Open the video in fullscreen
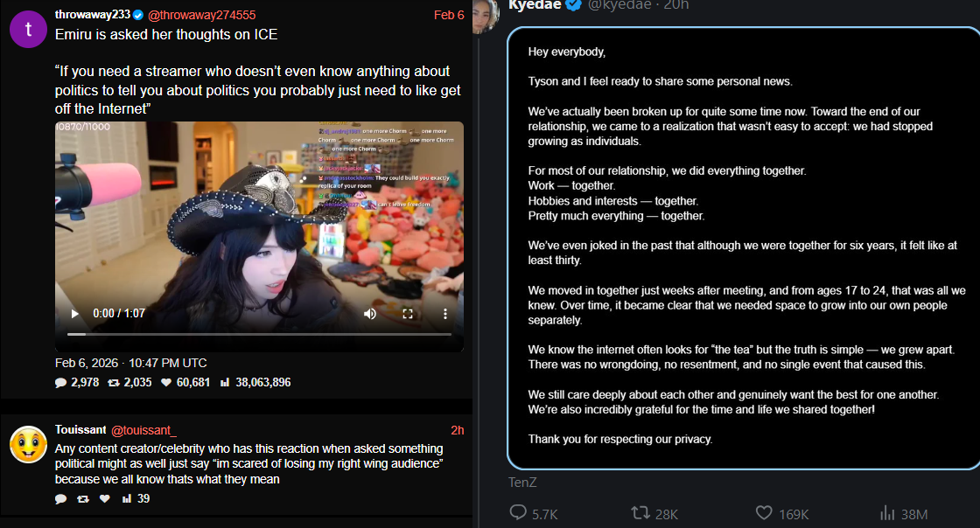The height and width of the screenshot is (528, 980). coord(408,314)
